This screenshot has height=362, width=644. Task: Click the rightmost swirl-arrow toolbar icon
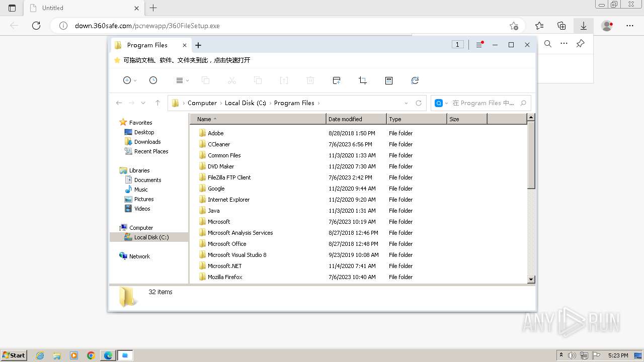pos(415,80)
